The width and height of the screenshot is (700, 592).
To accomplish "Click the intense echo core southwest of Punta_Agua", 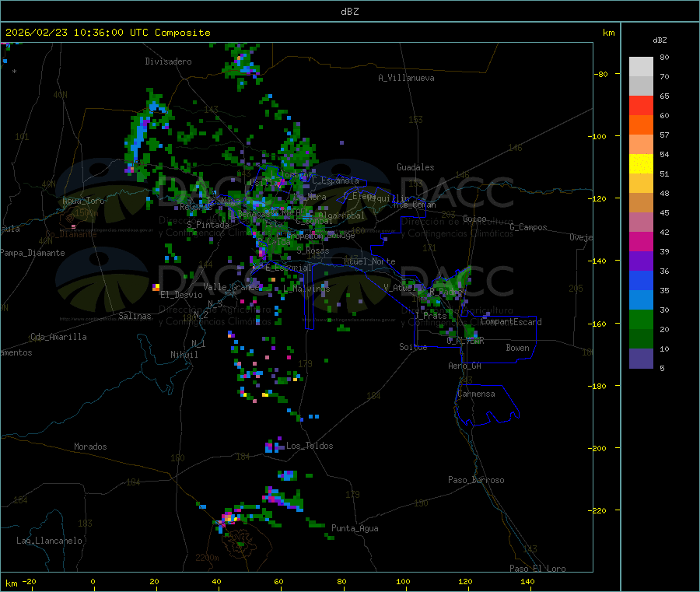I will point(229,518).
